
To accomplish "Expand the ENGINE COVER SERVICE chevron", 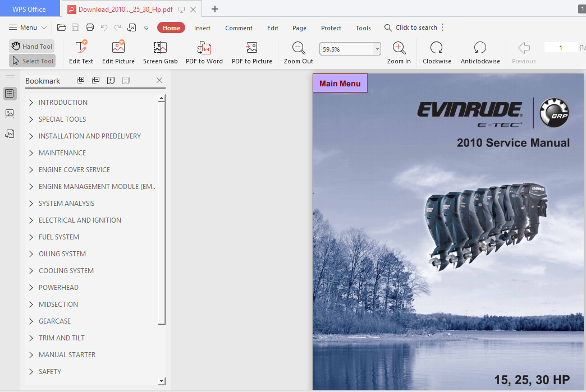I will pos(31,169).
